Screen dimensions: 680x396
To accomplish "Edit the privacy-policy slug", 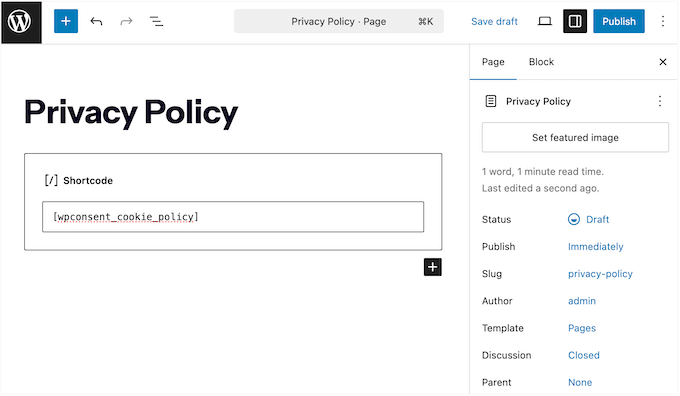I will click(600, 274).
